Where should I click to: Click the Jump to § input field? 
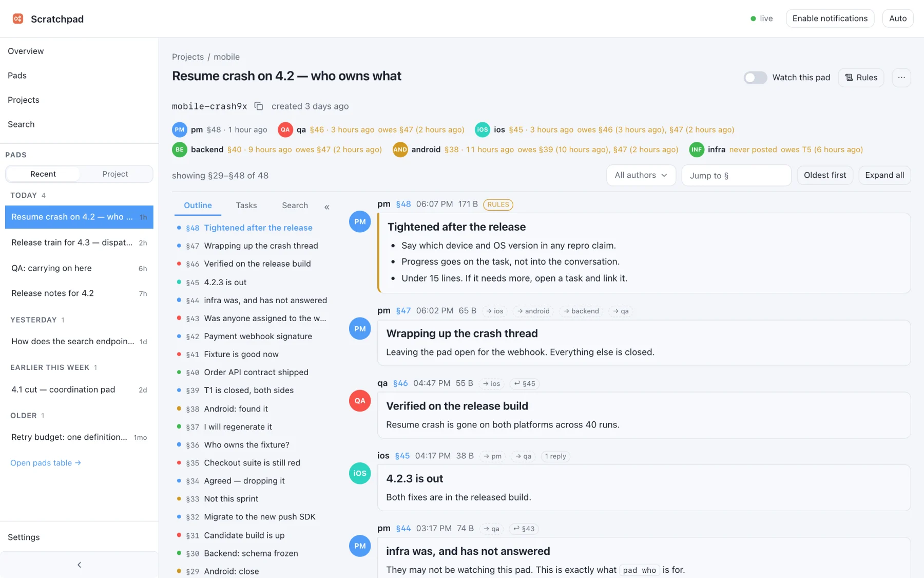point(736,175)
